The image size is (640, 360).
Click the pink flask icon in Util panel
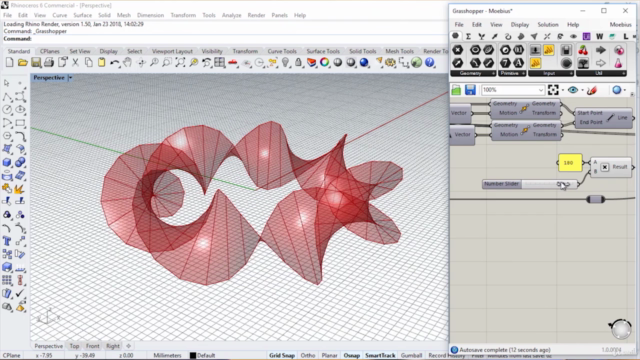(x=618, y=63)
